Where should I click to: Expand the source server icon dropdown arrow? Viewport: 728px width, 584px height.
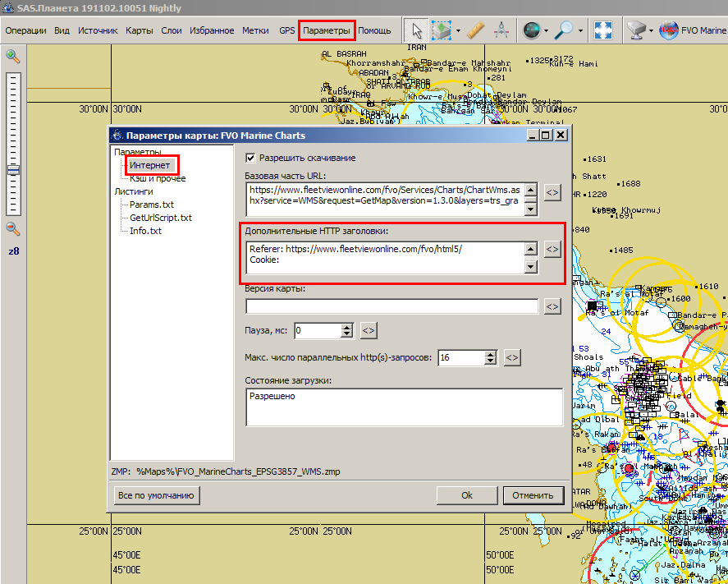[x=652, y=31]
